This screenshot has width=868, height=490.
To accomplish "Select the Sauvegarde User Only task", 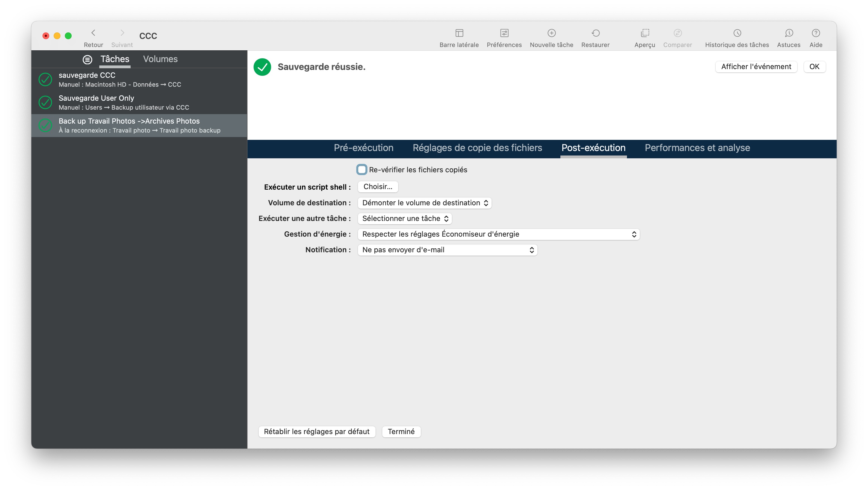I will pos(139,102).
